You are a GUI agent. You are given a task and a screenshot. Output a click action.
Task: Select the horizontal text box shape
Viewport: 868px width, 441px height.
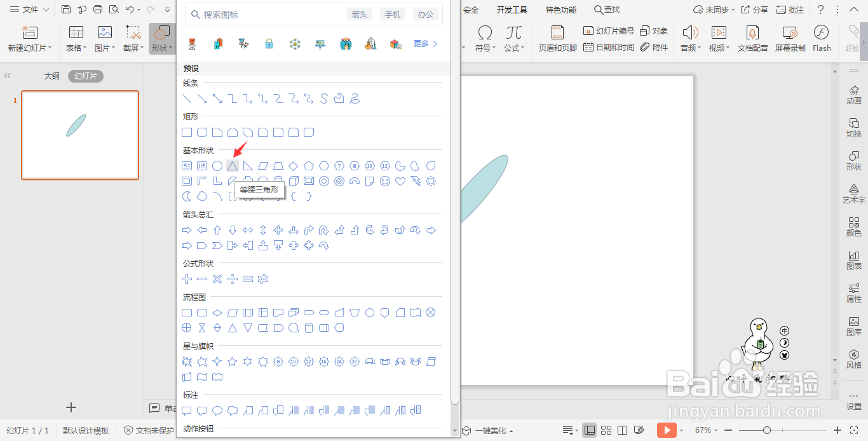point(187,166)
